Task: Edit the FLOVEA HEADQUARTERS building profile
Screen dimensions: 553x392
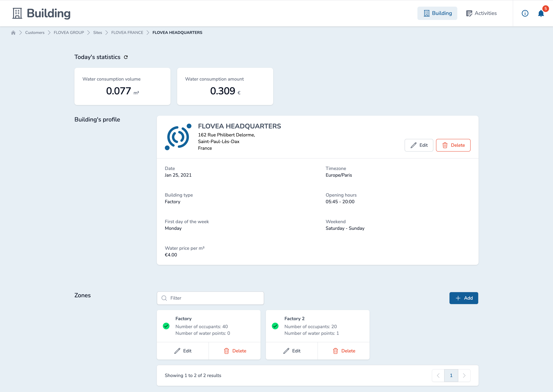Action: click(x=419, y=145)
